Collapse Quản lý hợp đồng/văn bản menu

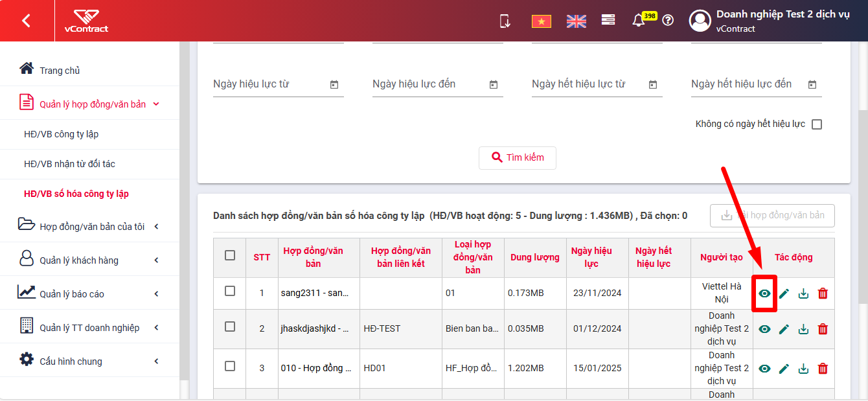click(x=156, y=104)
